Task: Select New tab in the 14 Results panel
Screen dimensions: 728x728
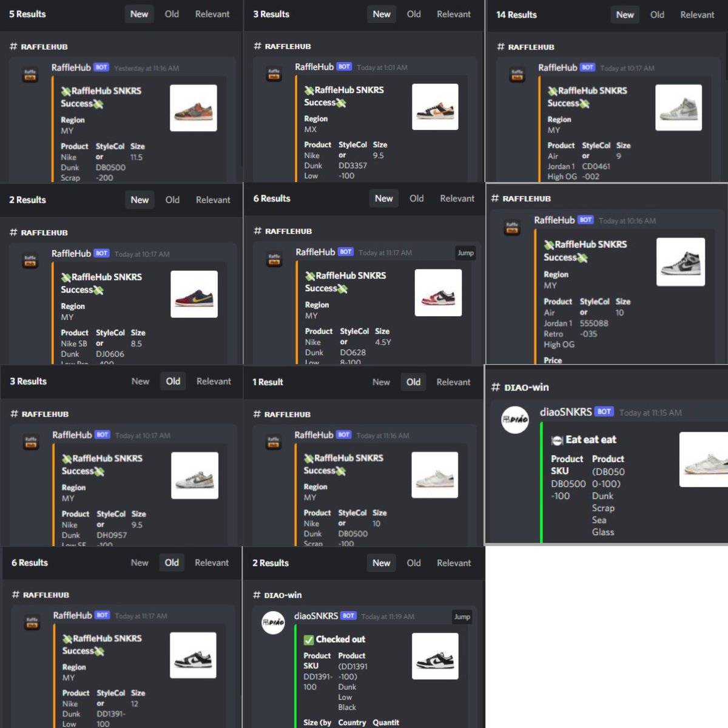Action: tap(625, 15)
